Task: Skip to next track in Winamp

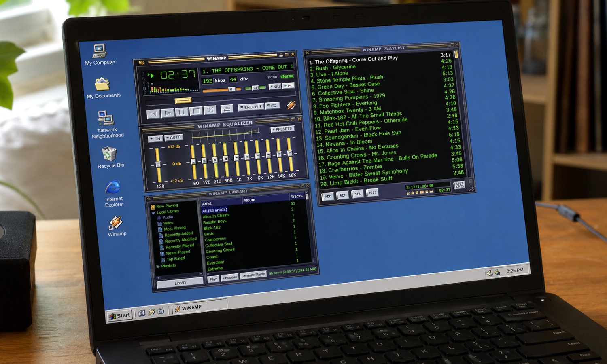Action: (210, 110)
